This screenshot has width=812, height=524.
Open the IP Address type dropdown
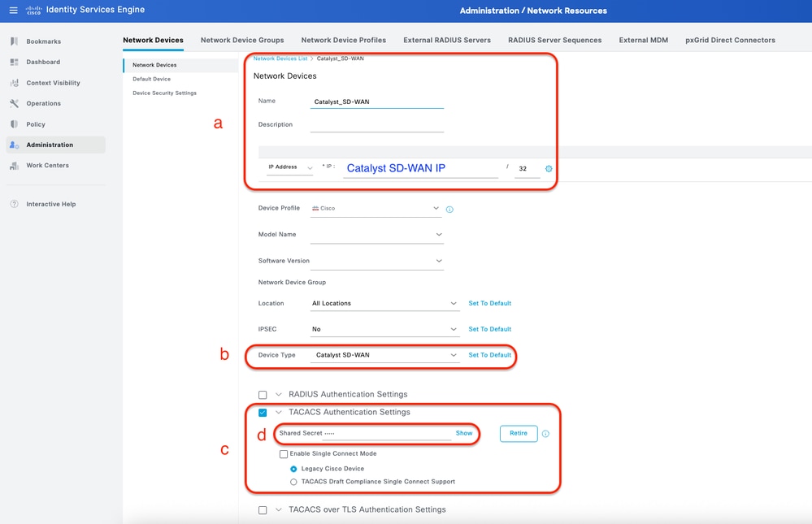[x=290, y=167]
